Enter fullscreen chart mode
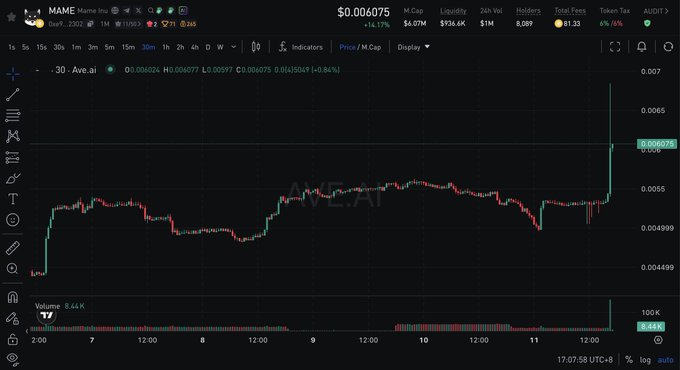 coord(615,47)
